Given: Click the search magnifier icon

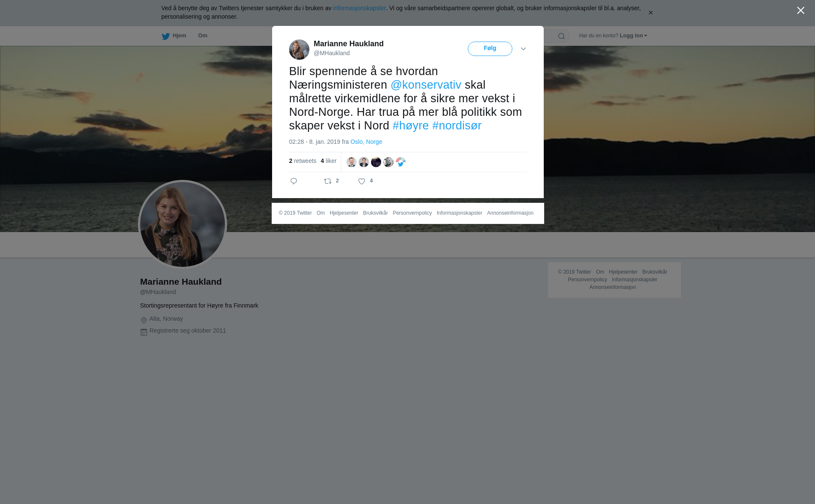Looking at the screenshot, I should (x=562, y=36).
